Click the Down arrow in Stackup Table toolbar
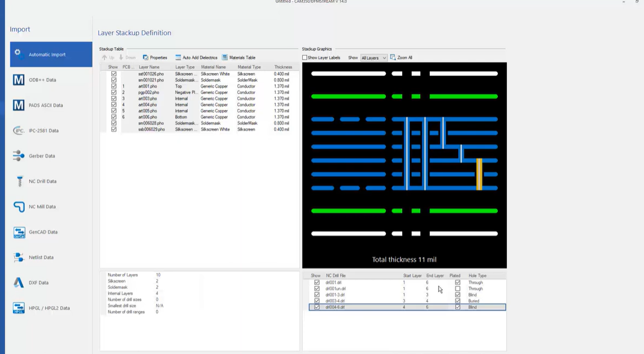Viewport: 644px width, 354px height. 121,57
